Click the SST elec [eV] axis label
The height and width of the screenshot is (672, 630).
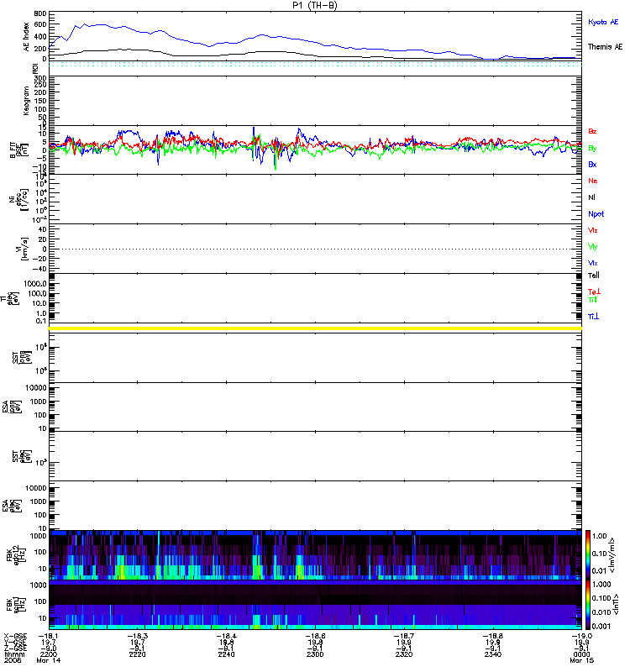click(x=22, y=456)
